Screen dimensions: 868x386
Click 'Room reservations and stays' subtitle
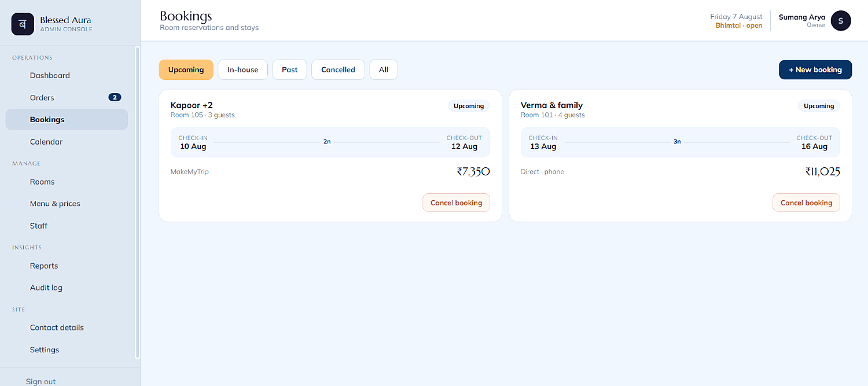point(209,28)
